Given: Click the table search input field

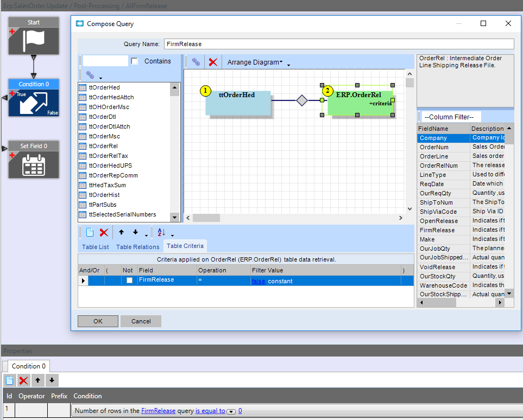Looking at the screenshot, I should click(x=105, y=61).
